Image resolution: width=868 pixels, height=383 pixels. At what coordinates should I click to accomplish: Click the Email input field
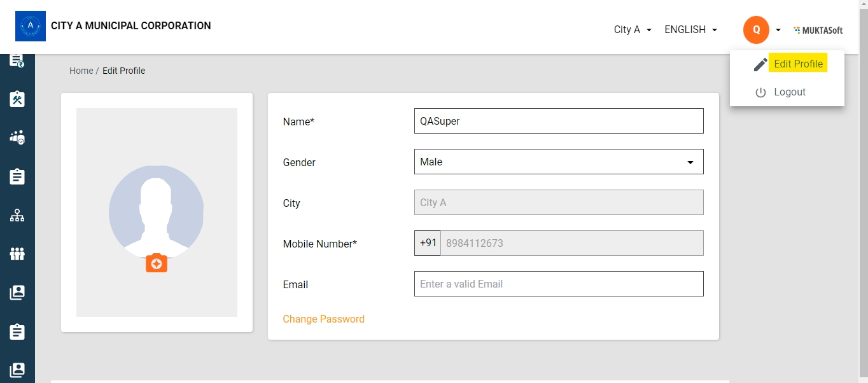coord(558,284)
